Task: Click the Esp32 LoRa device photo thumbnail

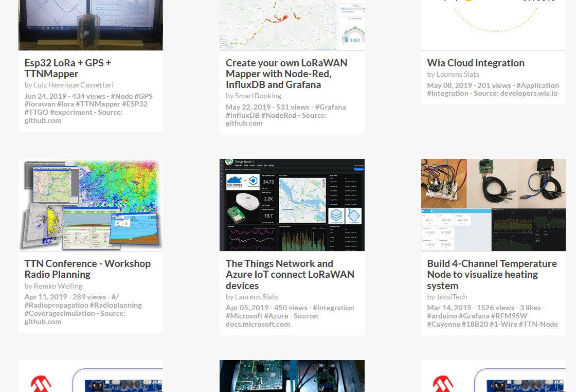Action: (x=91, y=25)
